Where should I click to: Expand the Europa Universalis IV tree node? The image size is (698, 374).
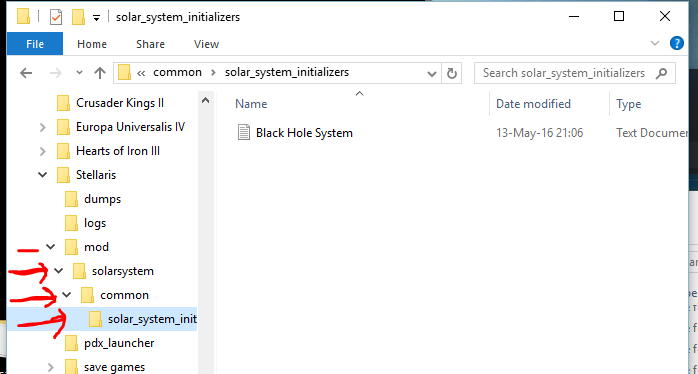(x=43, y=127)
